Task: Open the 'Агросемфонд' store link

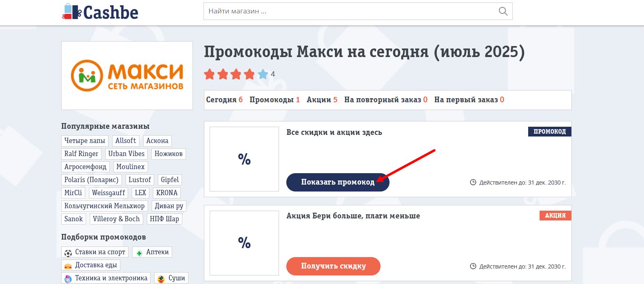Action: (x=85, y=167)
